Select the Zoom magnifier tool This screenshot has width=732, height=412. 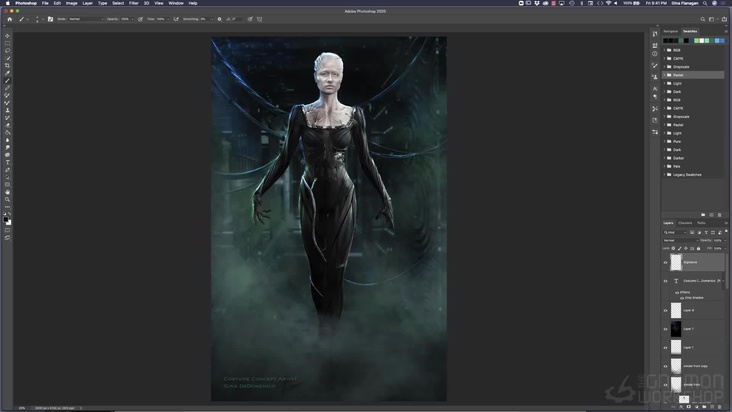coord(7,200)
